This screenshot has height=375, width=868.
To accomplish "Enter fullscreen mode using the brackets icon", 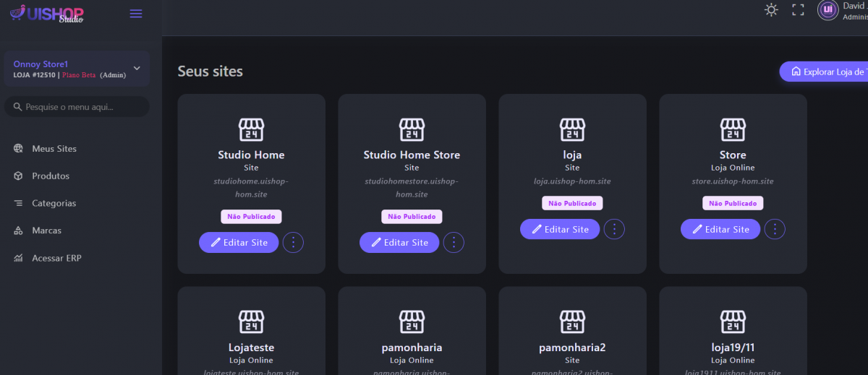I will tap(798, 10).
